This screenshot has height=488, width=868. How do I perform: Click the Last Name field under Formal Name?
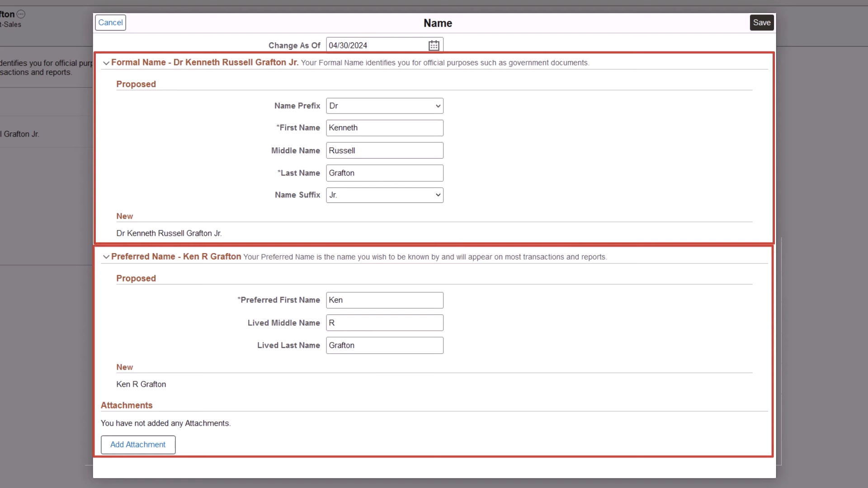(384, 173)
